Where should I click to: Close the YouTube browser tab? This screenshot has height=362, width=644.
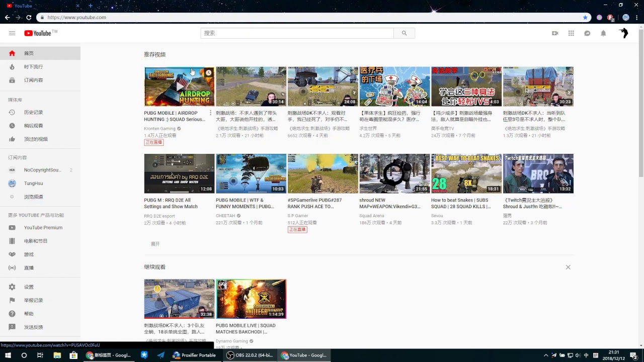pos(77,6)
